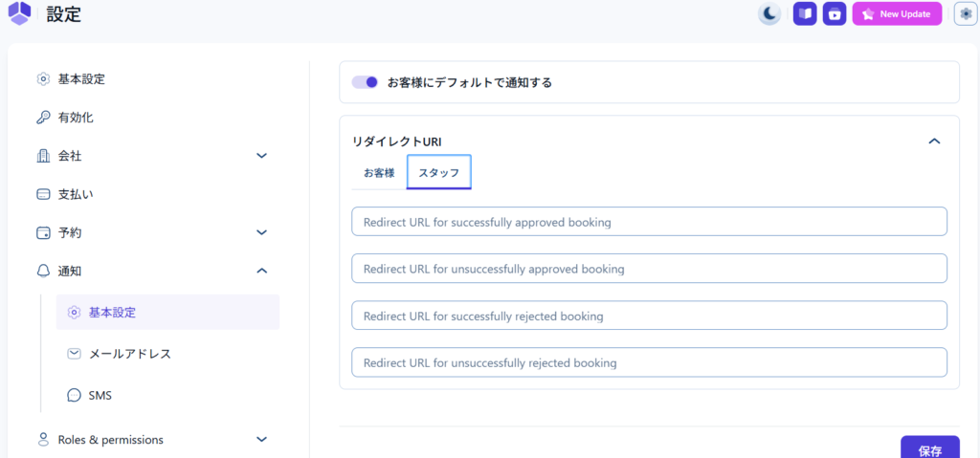Open the documentation book icon
The image size is (980, 458).
805,14
